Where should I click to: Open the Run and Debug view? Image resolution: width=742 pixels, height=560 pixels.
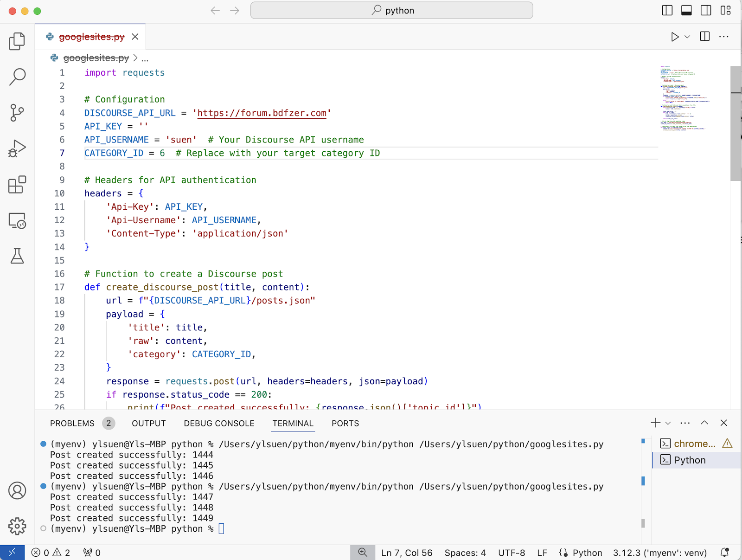tap(17, 148)
